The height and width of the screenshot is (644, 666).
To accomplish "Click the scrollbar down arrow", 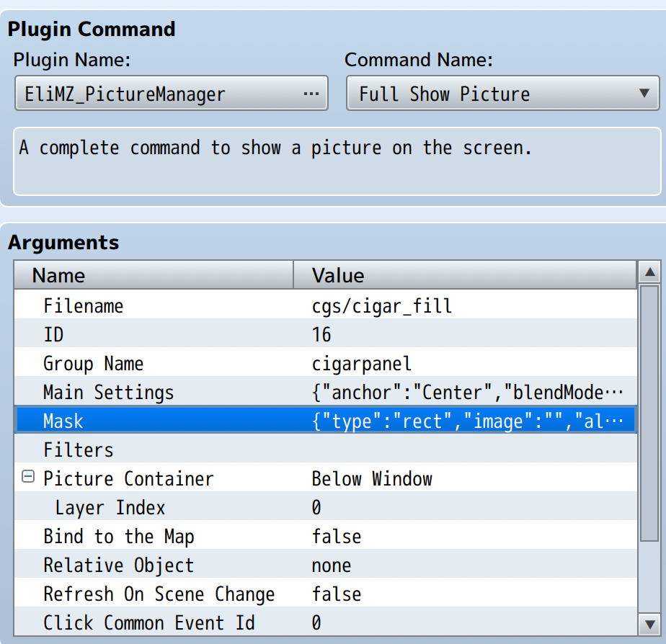I will 649,623.
